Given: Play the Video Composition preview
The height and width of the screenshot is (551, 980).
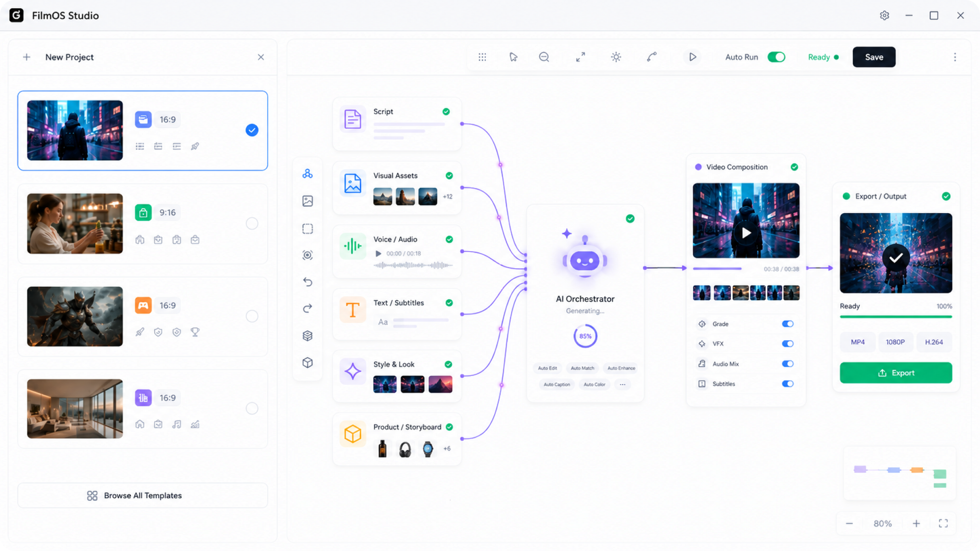Looking at the screenshot, I should [x=746, y=233].
